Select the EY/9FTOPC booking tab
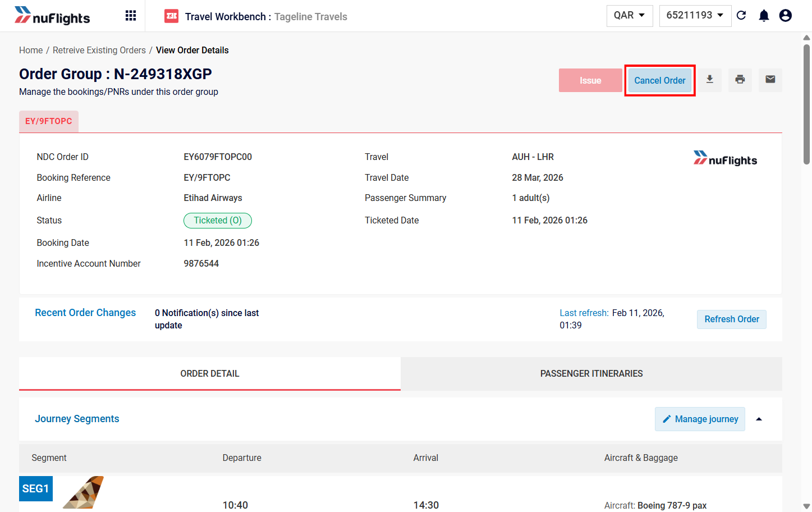812x512 pixels. [x=49, y=121]
